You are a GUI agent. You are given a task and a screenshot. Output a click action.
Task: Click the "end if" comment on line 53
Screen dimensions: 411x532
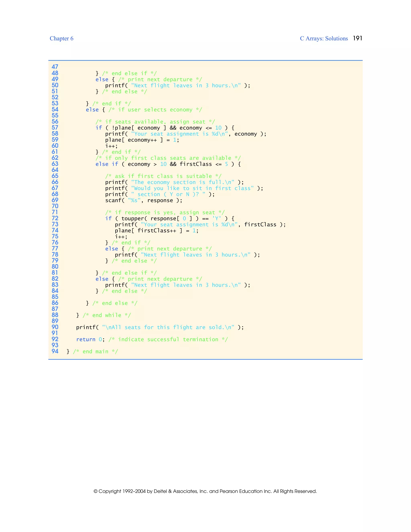pyautogui.click(x=112, y=104)
